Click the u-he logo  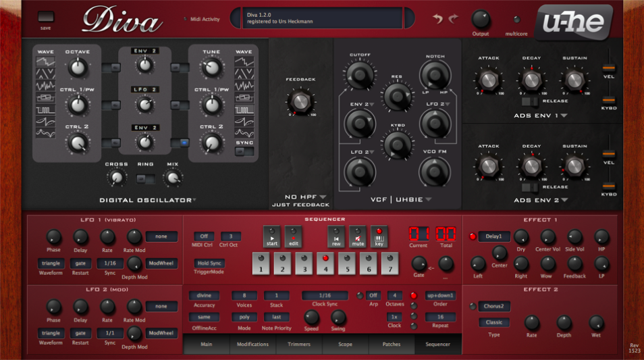pos(573,22)
